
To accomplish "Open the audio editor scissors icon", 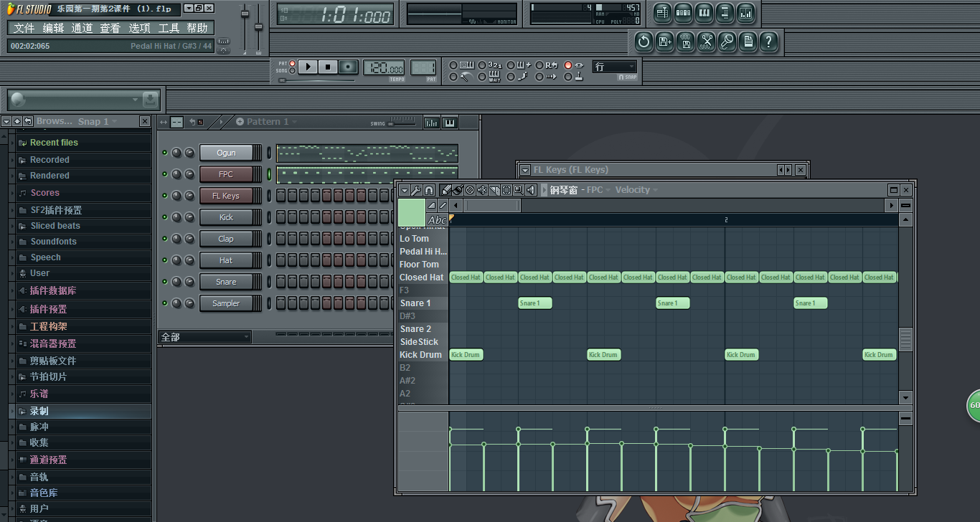I will (707, 42).
